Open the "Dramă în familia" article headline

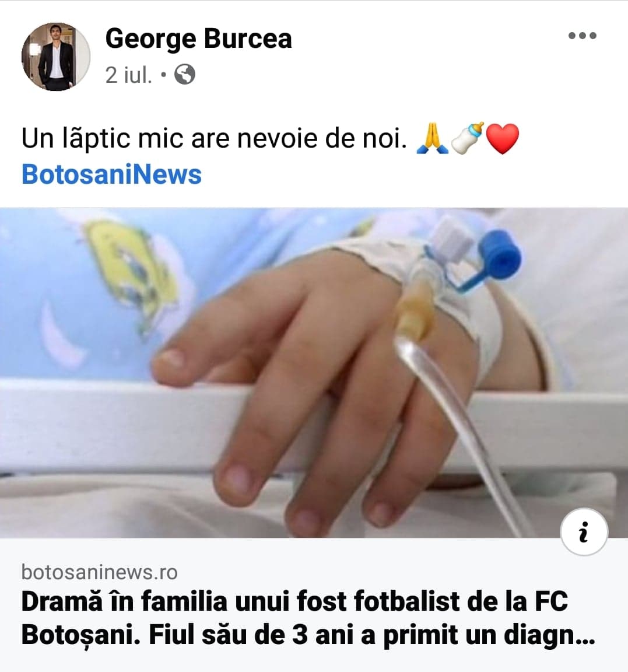click(x=294, y=602)
